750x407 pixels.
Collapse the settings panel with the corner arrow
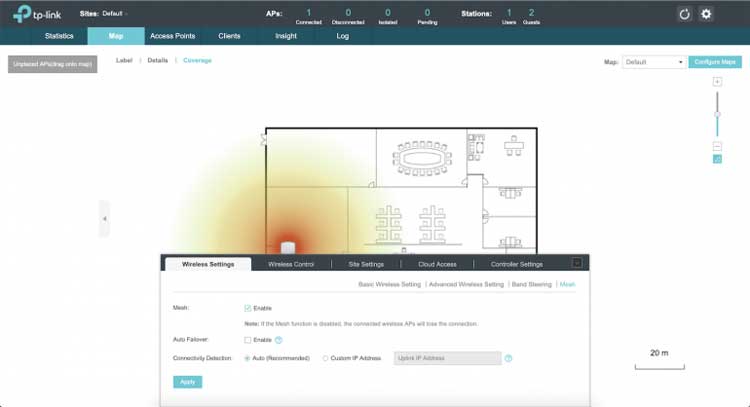[576, 263]
